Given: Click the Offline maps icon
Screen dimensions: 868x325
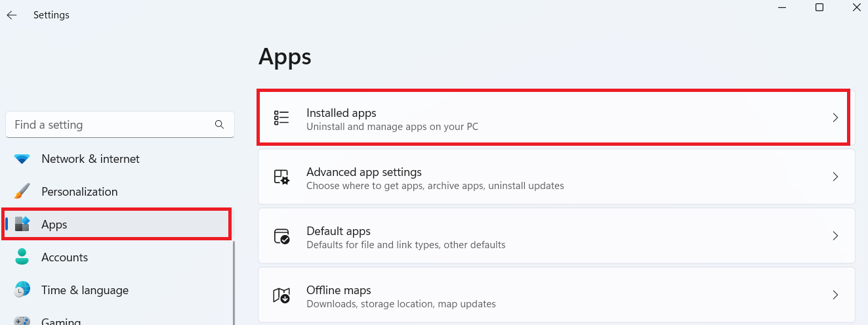Looking at the screenshot, I should pyautogui.click(x=281, y=295).
